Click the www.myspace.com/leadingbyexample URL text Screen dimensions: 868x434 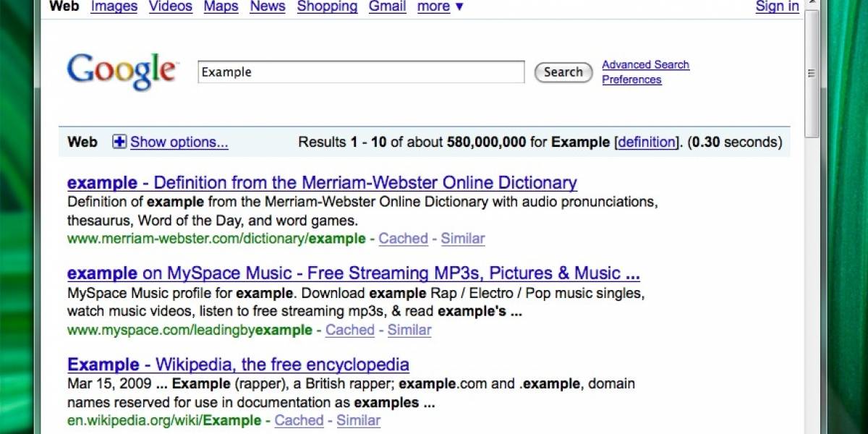click(x=190, y=330)
